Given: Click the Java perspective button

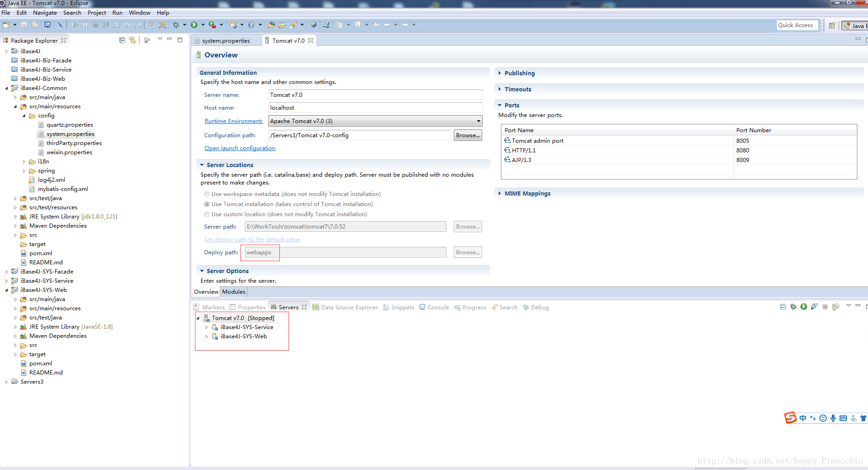Looking at the screenshot, I should coord(855,26).
